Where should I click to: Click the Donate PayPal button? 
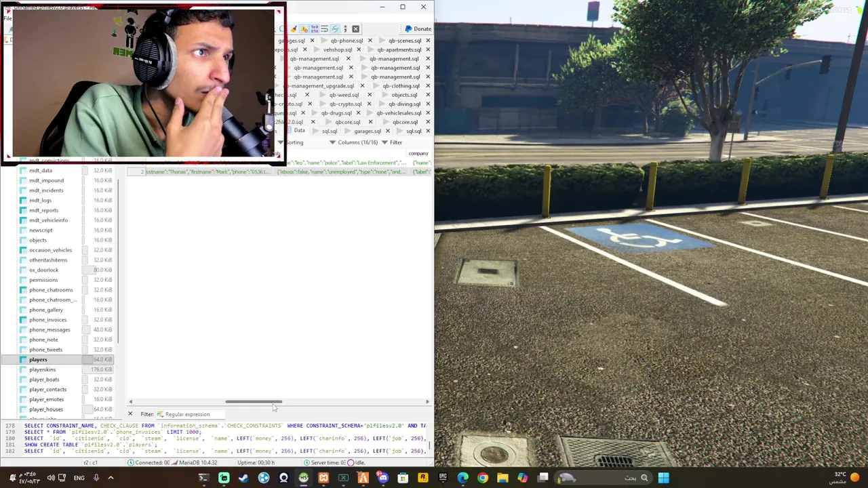[417, 29]
